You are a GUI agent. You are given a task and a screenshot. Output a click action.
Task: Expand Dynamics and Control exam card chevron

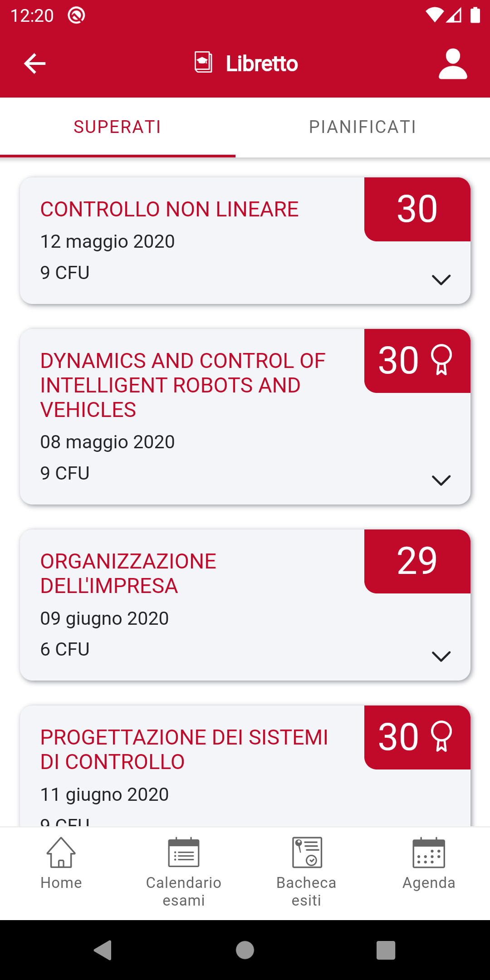441,480
